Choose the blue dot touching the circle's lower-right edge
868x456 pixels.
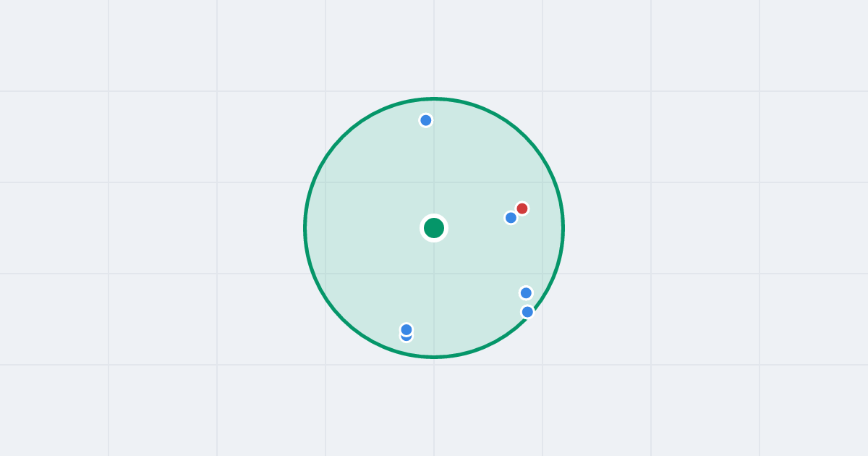pos(527,312)
